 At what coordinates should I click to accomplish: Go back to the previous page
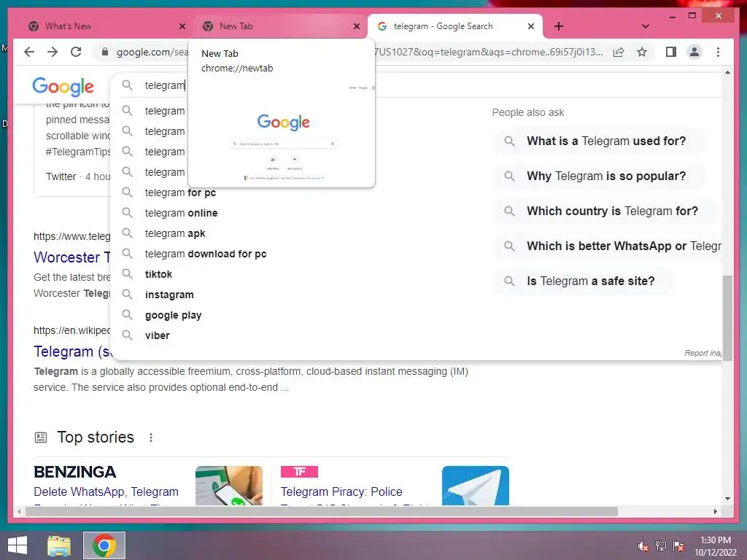pos(29,52)
